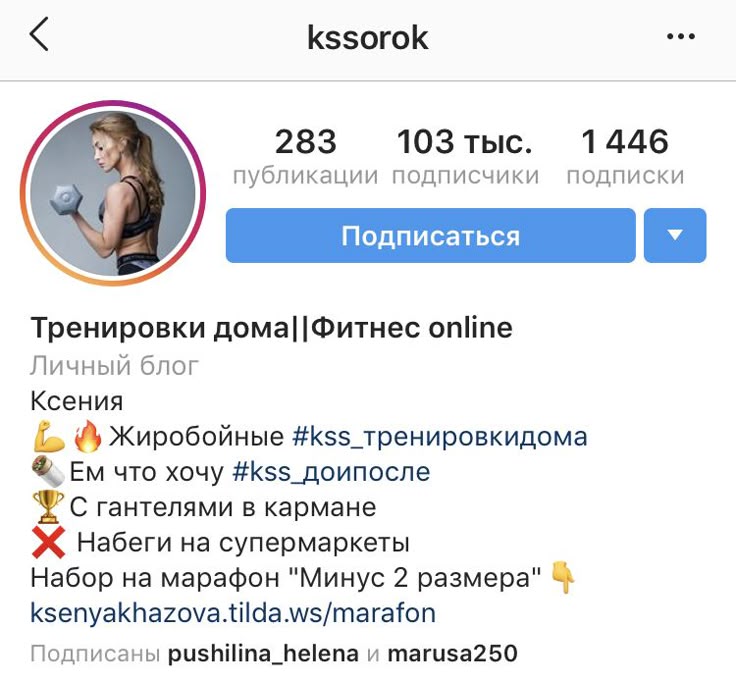Image resolution: width=736 pixels, height=681 pixels.
Task: Tap the red cross mark emoji
Action: [x=48, y=543]
